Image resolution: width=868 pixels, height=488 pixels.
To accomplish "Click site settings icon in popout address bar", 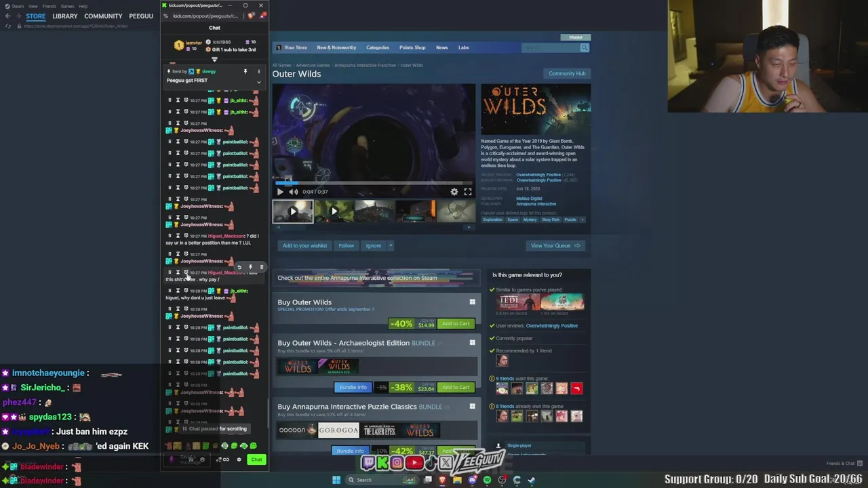I will tap(167, 16).
